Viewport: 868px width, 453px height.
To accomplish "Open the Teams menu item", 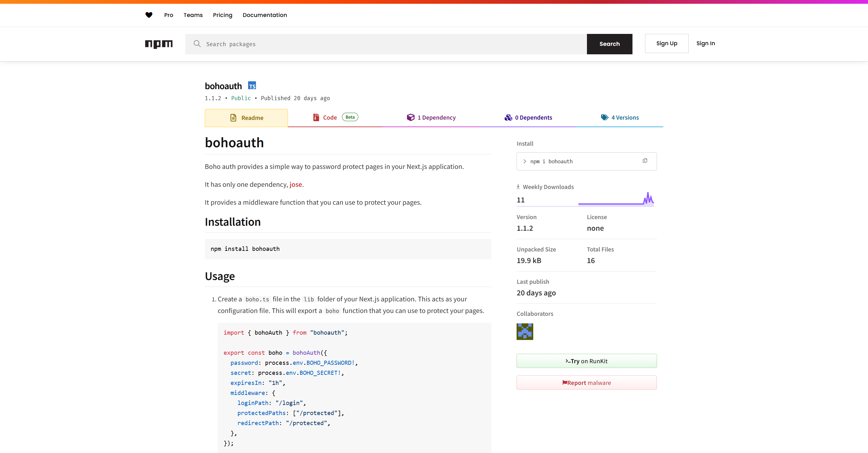I will click(x=193, y=15).
